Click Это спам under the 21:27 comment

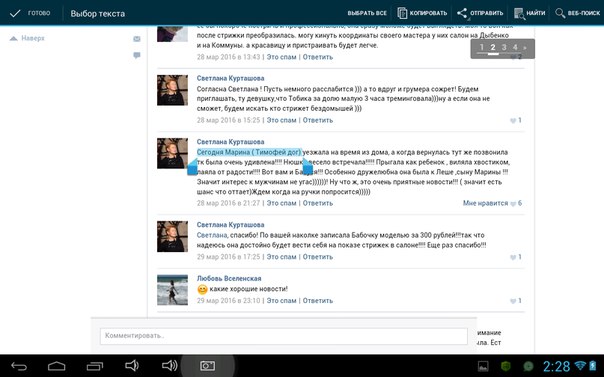[x=282, y=203]
